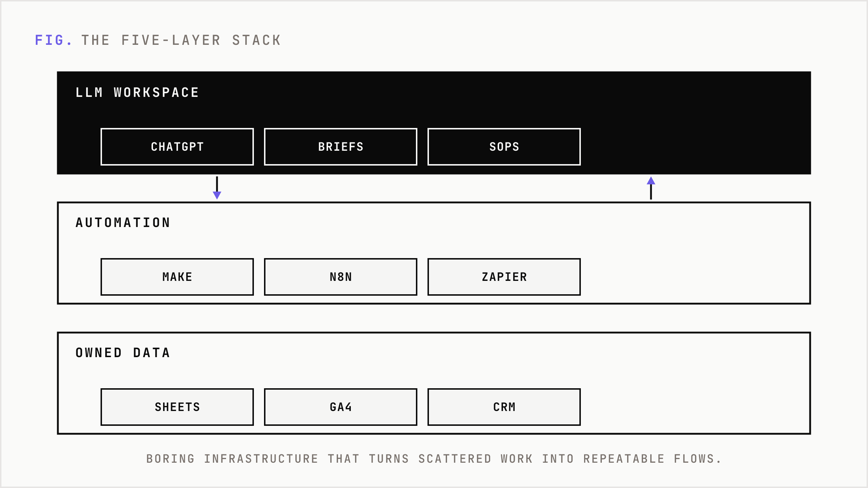Click the SOPS box
Image resolution: width=868 pixels, height=488 pixels.
click(504, 147)
